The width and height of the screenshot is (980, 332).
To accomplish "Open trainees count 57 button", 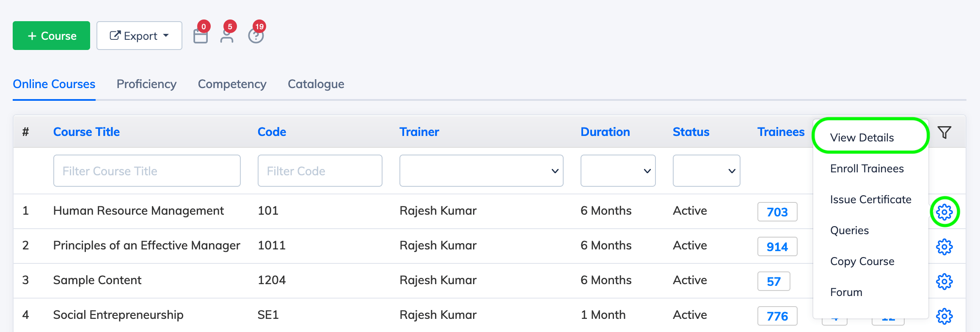I will point(774,281).
